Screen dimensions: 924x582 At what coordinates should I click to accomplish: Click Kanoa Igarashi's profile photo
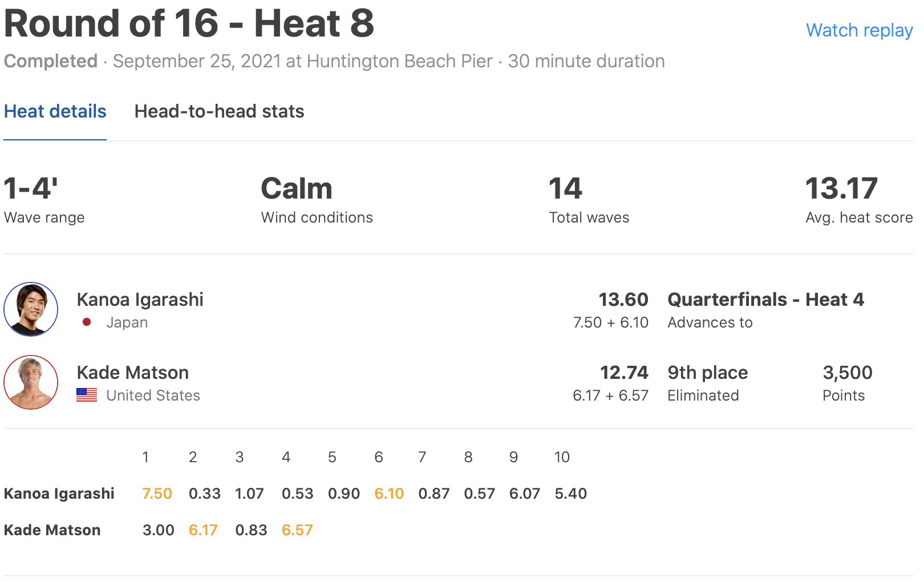pos(31,309)
